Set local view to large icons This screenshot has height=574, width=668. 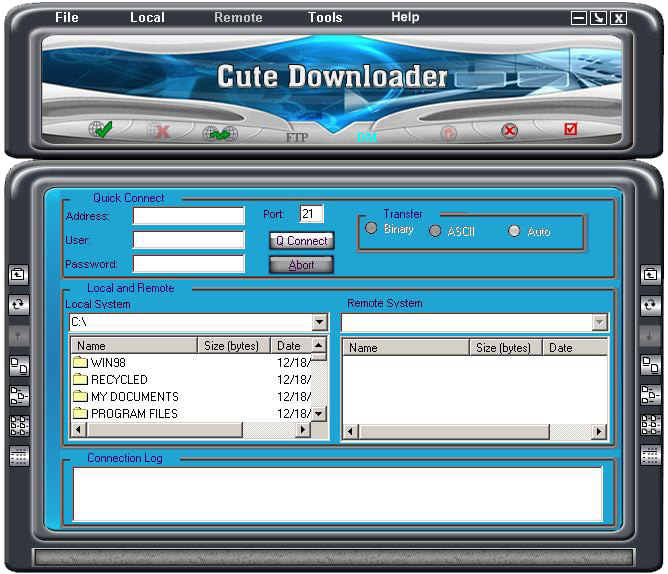pos(19,366)
